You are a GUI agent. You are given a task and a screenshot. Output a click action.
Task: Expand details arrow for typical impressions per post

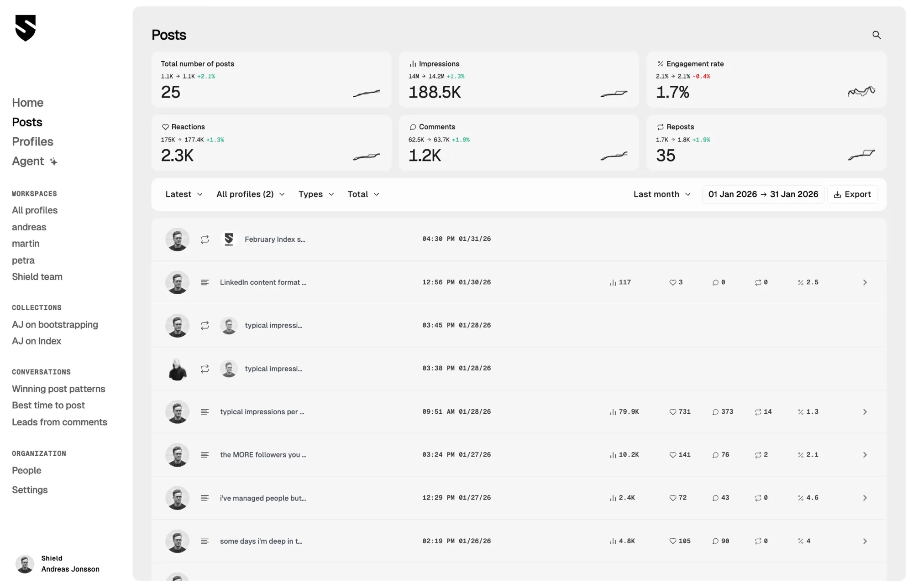[865, 411]
